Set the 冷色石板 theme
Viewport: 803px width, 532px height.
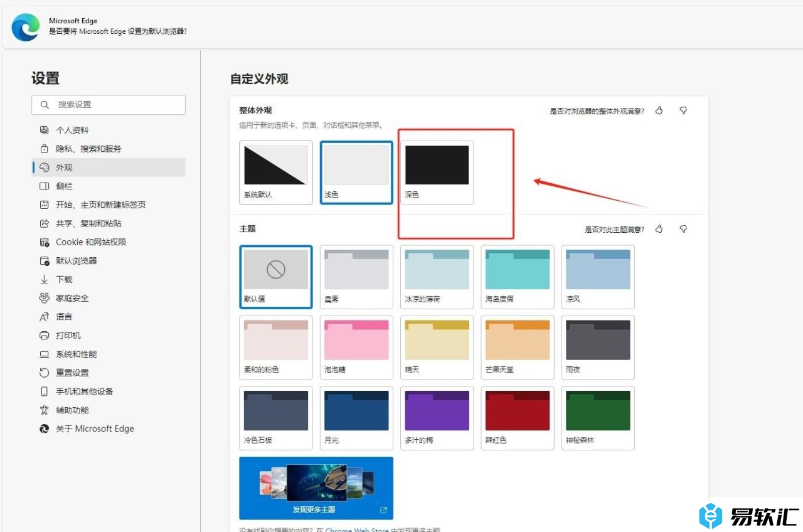(276, 418)
